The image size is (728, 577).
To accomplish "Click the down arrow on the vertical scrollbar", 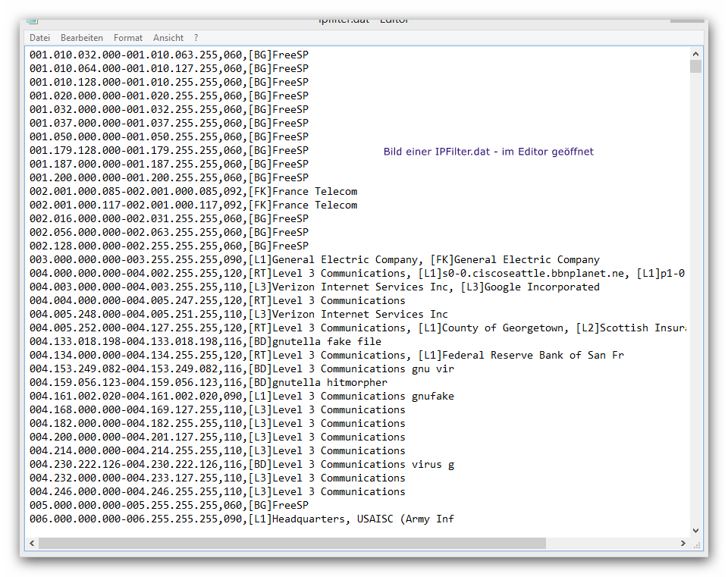I will 695,530.
